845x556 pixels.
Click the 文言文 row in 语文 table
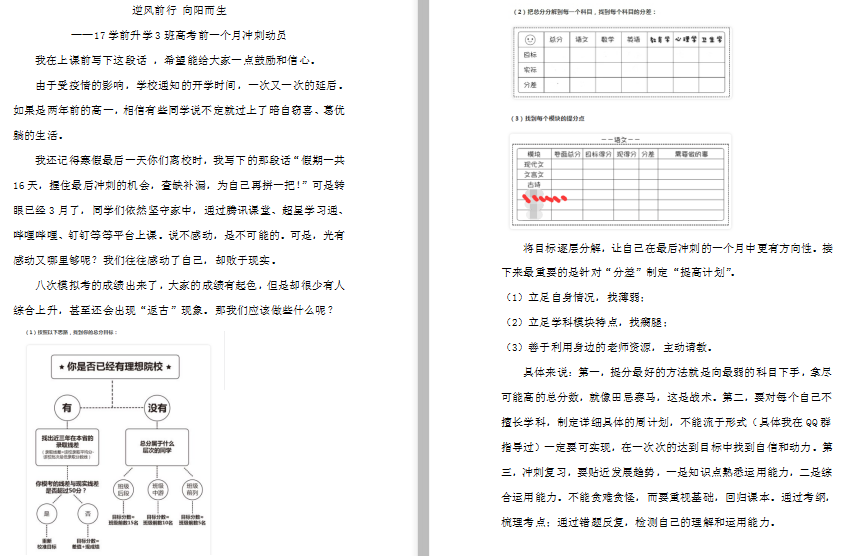[x=532, y=174]
